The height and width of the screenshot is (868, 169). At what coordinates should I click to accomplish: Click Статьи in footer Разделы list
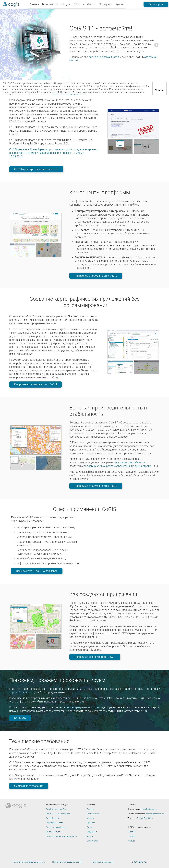[x=90, y=827]
